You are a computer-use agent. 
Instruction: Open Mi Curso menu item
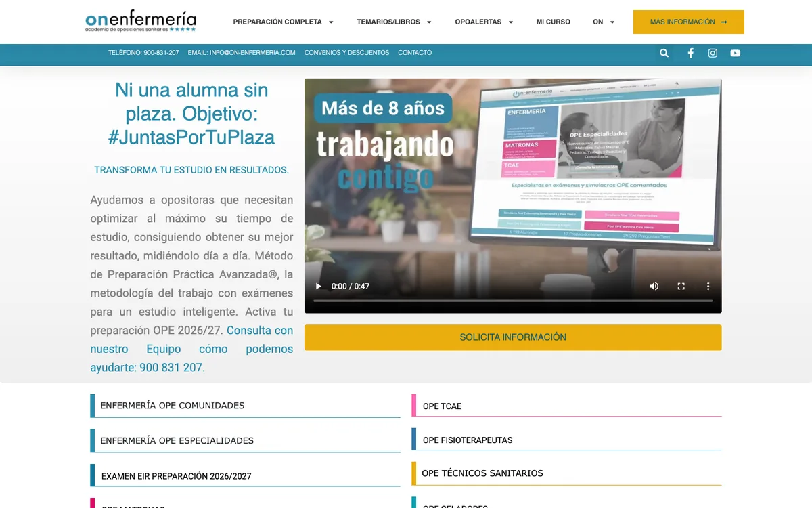click(554, 22)
